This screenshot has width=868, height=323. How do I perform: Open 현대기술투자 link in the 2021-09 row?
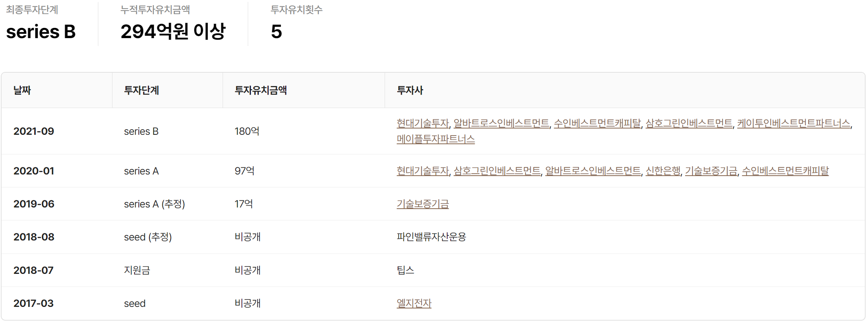tap(422, 123)
